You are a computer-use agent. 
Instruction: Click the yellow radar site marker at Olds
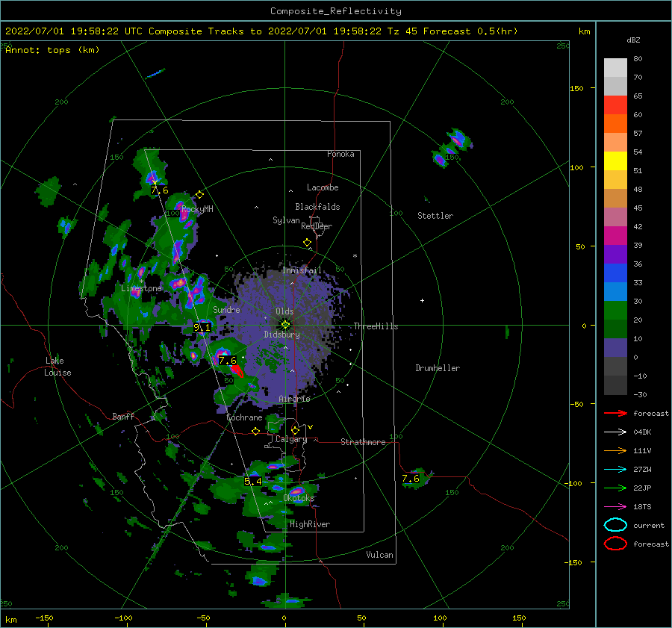(285, 325)
